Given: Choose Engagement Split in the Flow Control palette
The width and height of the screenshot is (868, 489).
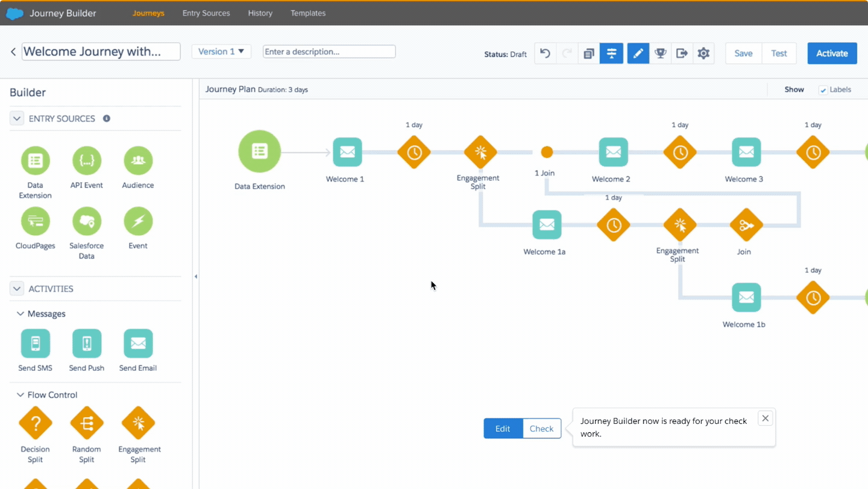Looking at the screenshot, I should pos(138,423).
